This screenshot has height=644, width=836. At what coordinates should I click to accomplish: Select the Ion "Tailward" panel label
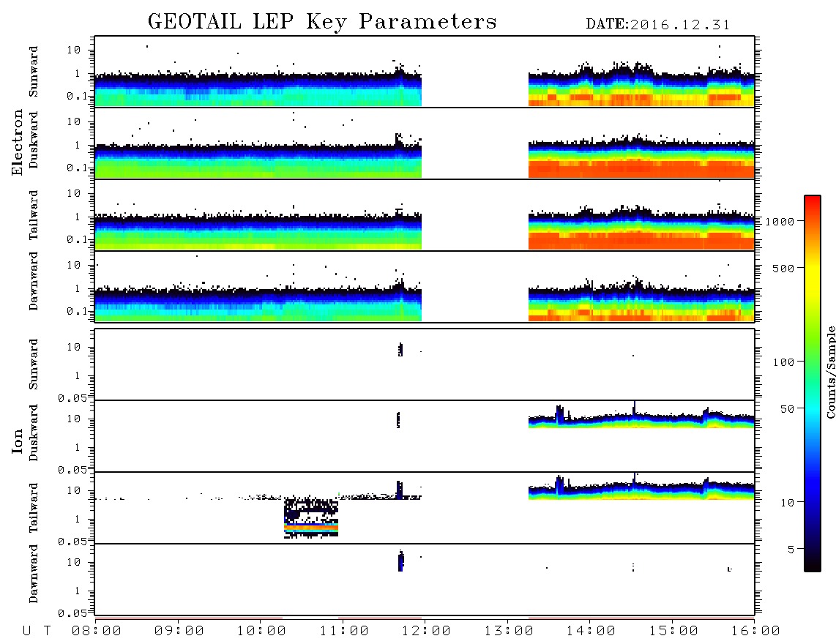click(34, 508)
